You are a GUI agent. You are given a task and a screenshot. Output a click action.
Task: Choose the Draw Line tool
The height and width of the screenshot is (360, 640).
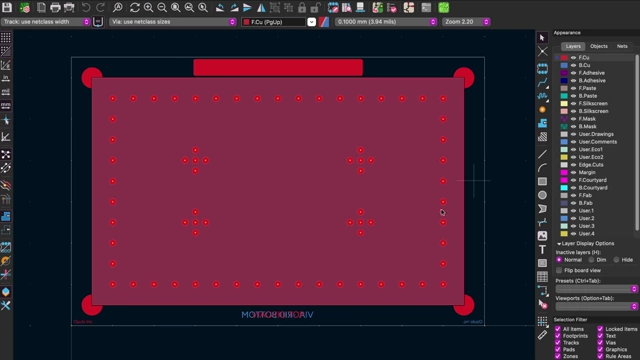542,154
